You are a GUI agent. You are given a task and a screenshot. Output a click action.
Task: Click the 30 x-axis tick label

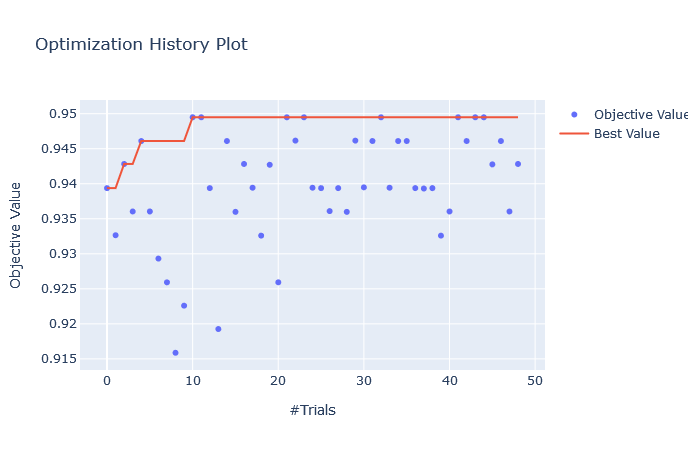pos(364,380)
